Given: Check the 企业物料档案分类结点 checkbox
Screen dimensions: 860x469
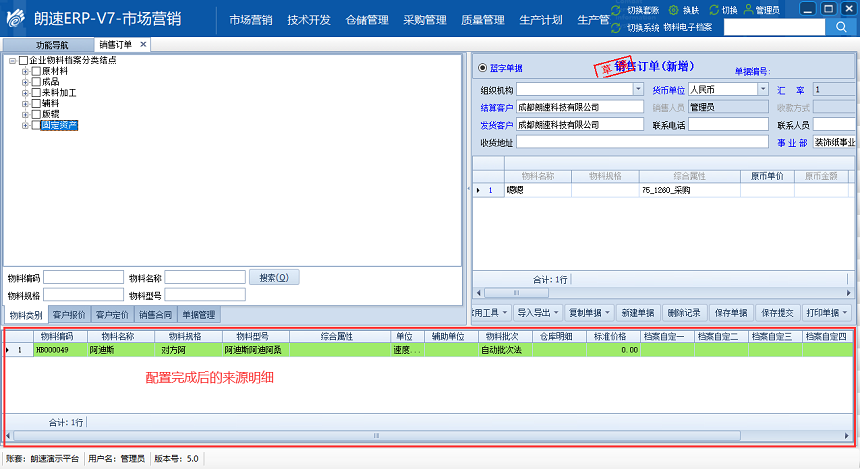Looking at the screenshot, I should (x=23, y=60).
